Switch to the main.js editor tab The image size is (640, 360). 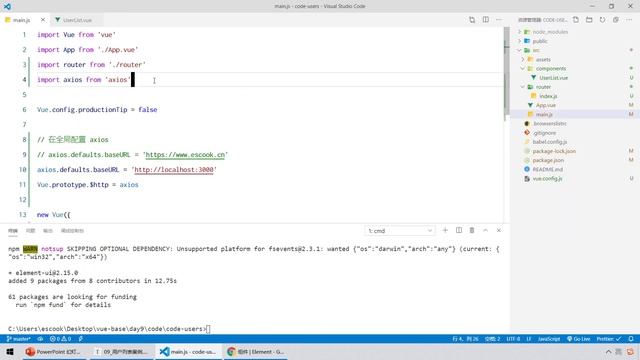coord(20,20)
